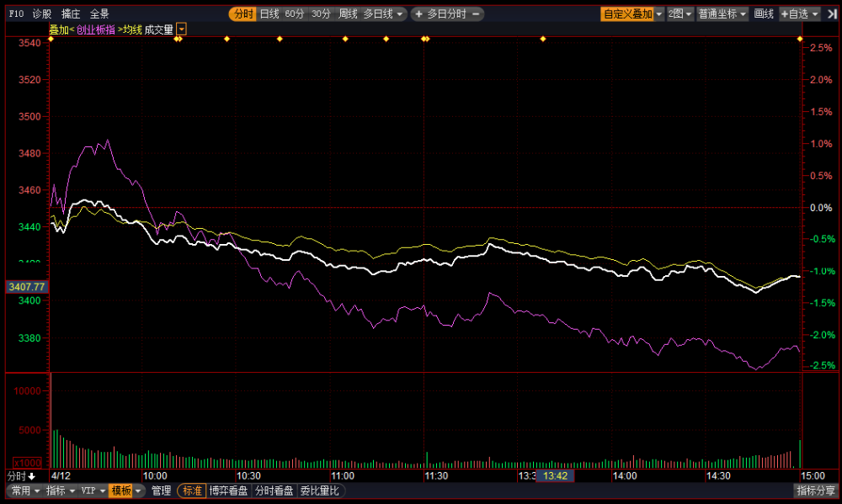Open the 指标分享 button
This screenshot has width=842, height=504.
tap(816, 491)
